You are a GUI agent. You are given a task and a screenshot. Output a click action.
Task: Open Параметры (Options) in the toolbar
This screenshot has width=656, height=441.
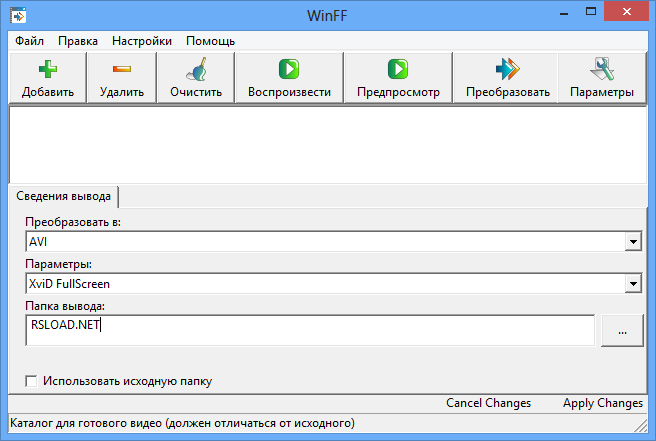(x=602, y=78)
